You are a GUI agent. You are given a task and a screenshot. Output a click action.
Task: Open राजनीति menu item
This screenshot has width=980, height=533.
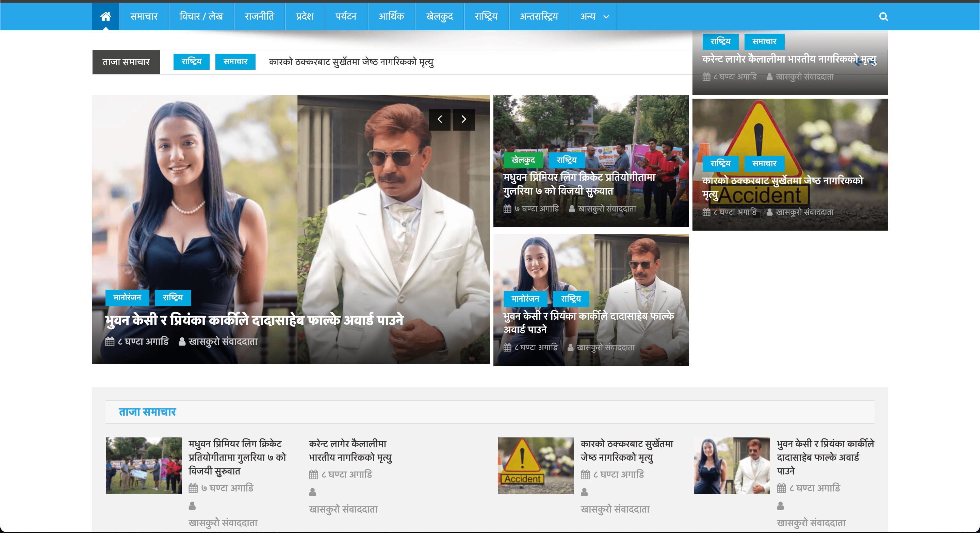[x=259, y=17]
